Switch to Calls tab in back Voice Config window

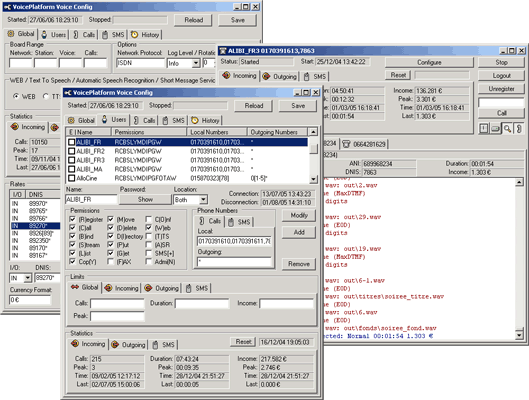tap(84, 34)
